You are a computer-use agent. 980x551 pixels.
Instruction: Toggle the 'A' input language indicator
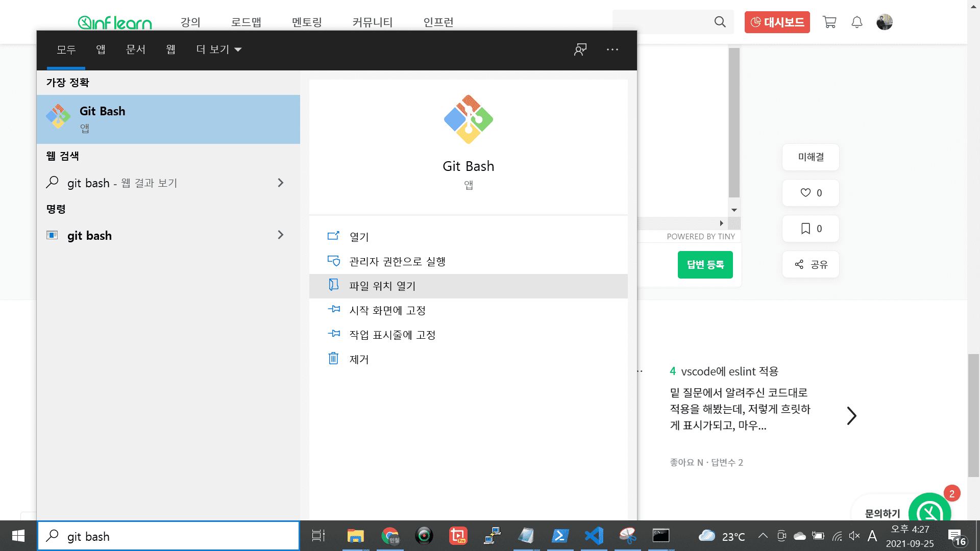(x=872, y=536)
